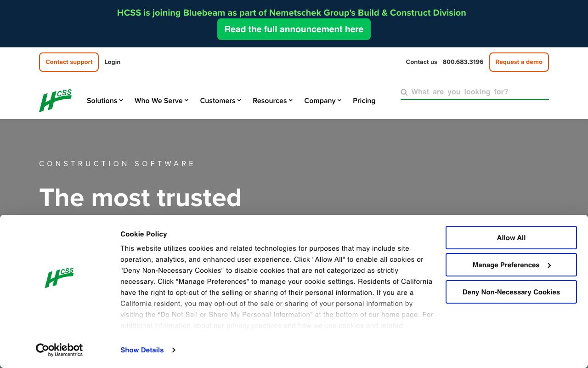Click the 'CONSTRUCTION SOFTWARE' label
Screen dimensions: 588x368
[x=117, y=164]
